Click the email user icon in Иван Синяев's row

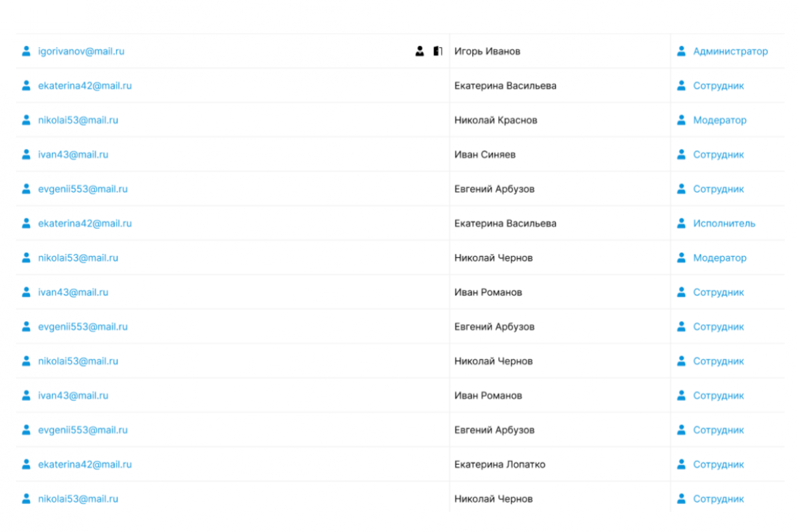26,154
